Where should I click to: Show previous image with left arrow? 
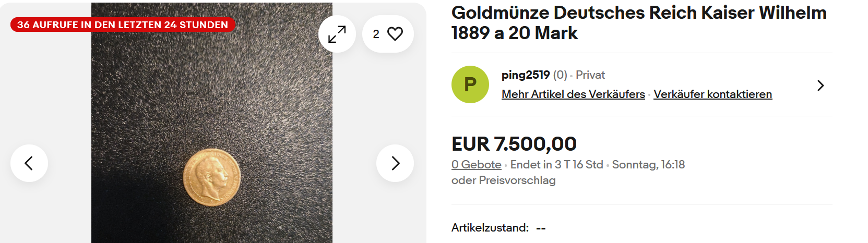tap(29, 163)
